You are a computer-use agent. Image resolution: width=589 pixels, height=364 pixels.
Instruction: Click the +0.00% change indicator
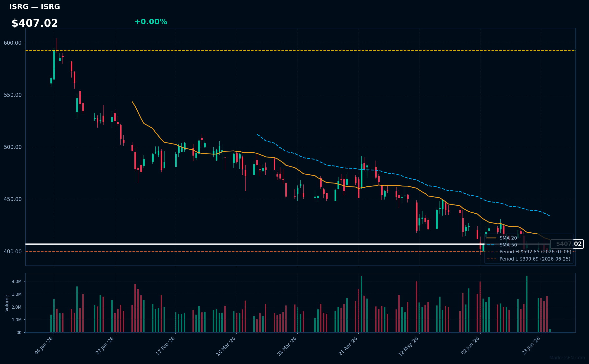151,22
